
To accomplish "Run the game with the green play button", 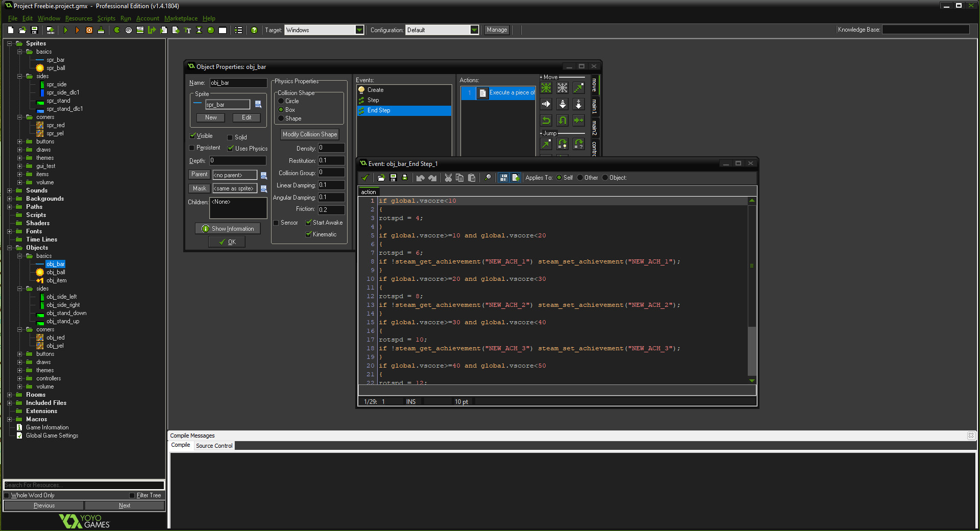I will coord(66,30).
